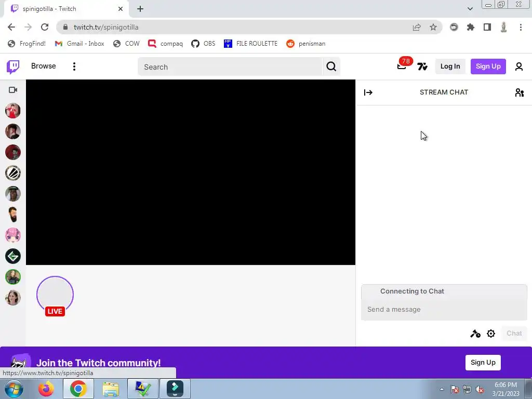Click the Chrome extension icon beside the bookmark star
The image size is (532, 399).
click(x=454, y=27)
